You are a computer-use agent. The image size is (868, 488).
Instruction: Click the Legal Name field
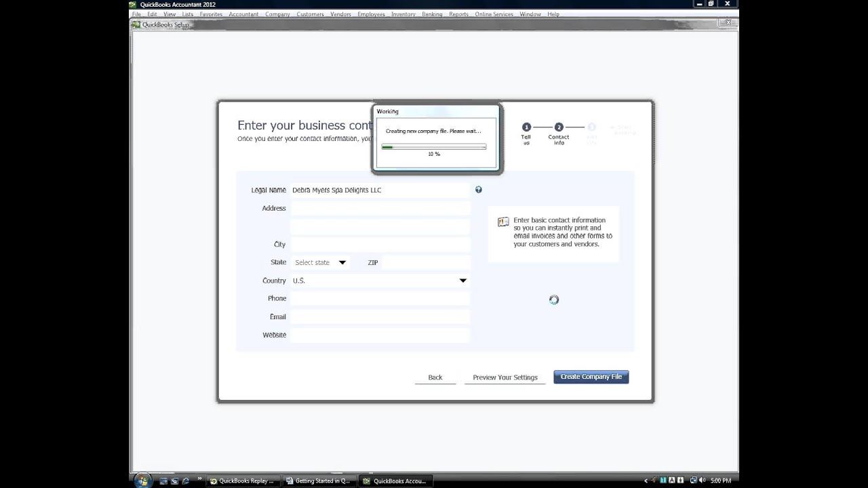tap(380, 190)
